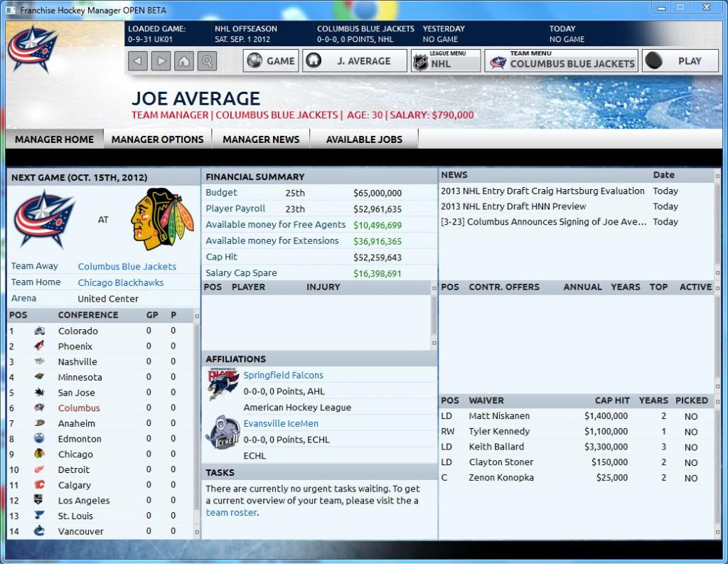This screenshot has width=728, height=564.
Task: Click the PICKED column header
Action: coord(692,400)
